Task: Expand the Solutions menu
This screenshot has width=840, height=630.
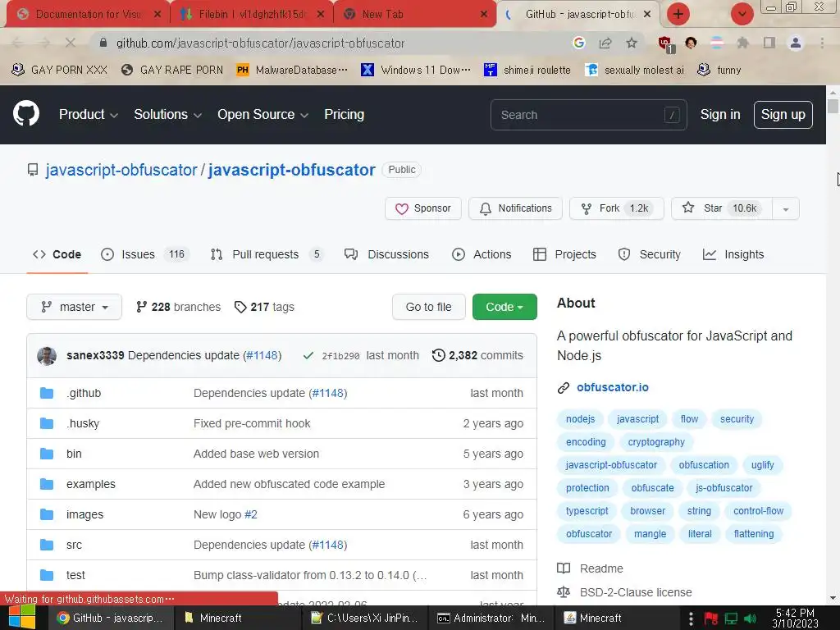Action: (167, 115)
